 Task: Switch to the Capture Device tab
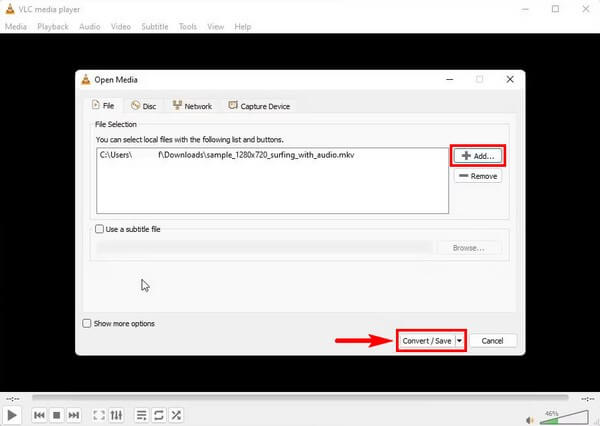click(x=259, y=106)
